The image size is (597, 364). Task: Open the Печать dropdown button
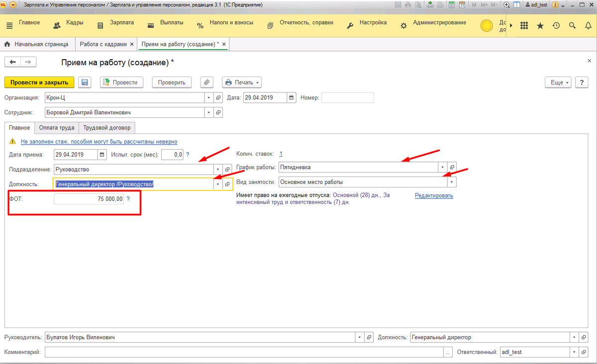pyautogui.click(x=242, y=83)
